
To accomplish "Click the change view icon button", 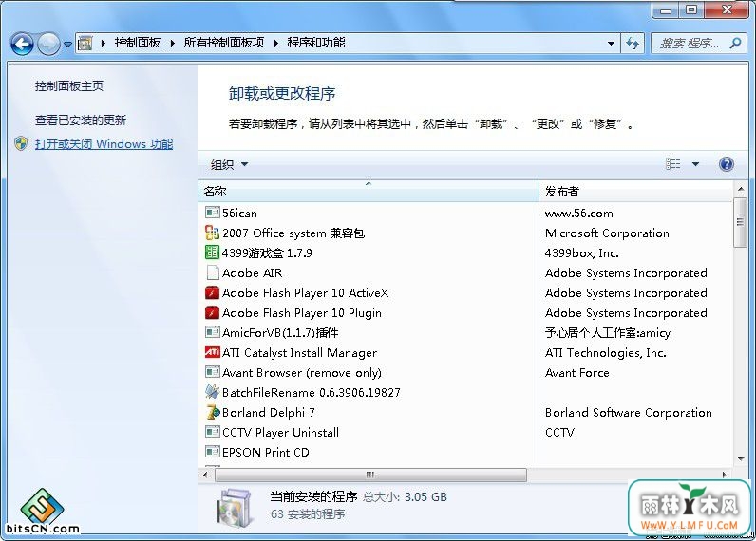I will (x=673, y=164).
